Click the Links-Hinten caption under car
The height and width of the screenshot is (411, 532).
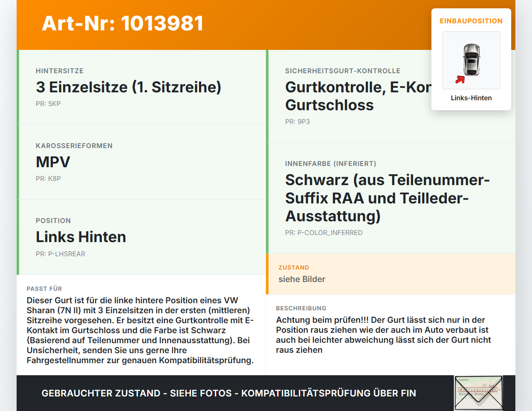coord(471,98)
